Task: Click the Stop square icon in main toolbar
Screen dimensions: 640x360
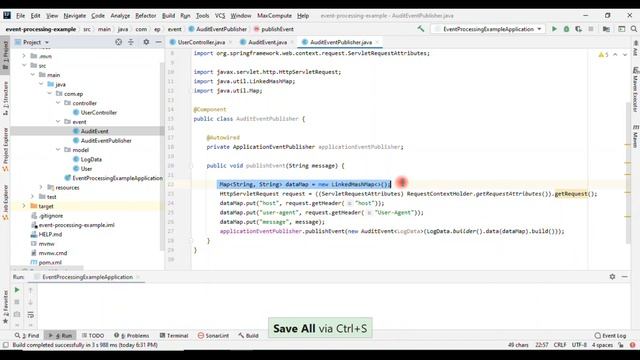Action: coord(591,29)
